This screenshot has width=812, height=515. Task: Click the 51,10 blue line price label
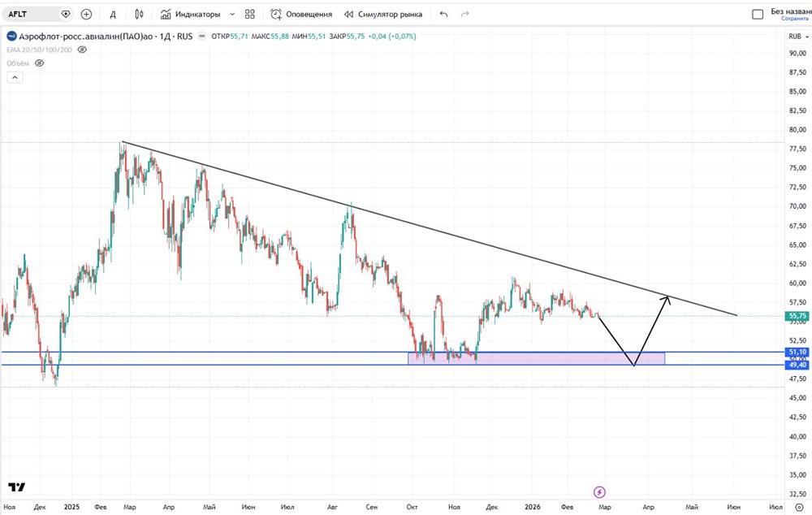click(x=797, y=352)
